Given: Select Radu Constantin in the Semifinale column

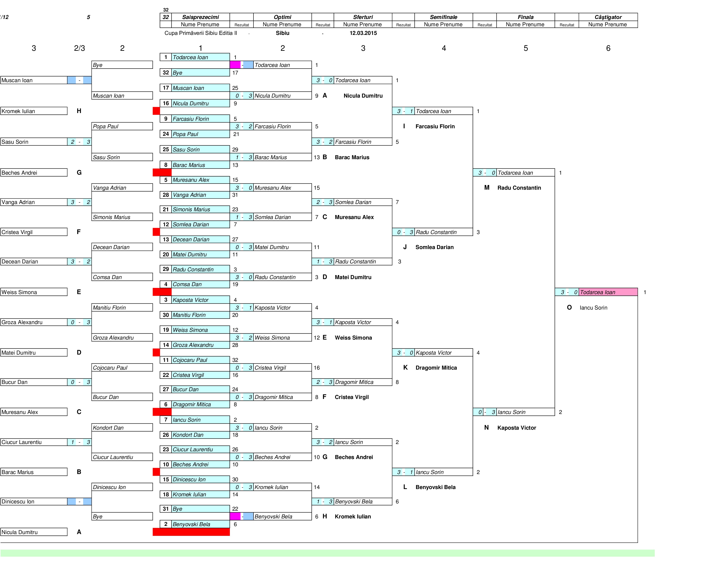Looking at the screenshot, I should point(443,232).
